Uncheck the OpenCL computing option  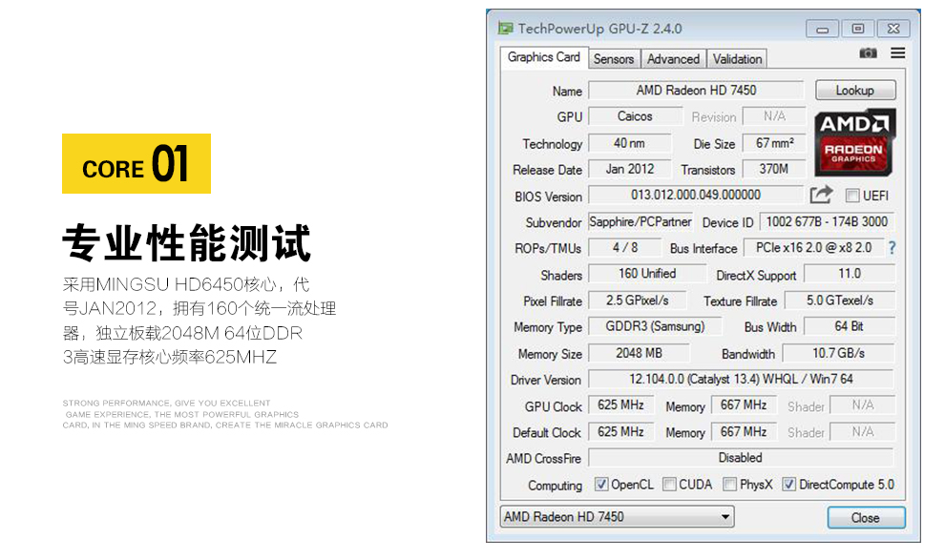pyautogui.click(x=601, y=484)
